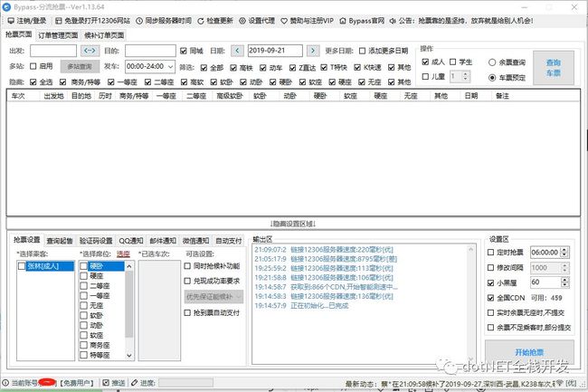This screenshot has width=588, height=392.
Task: Click 多站查询 button
Action: (80, 66)
